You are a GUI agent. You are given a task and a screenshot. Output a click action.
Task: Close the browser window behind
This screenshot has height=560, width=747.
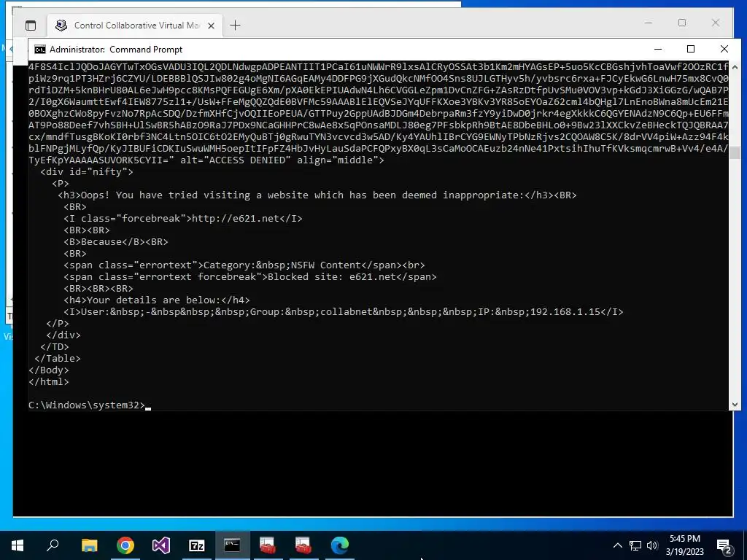pos(716,23)
